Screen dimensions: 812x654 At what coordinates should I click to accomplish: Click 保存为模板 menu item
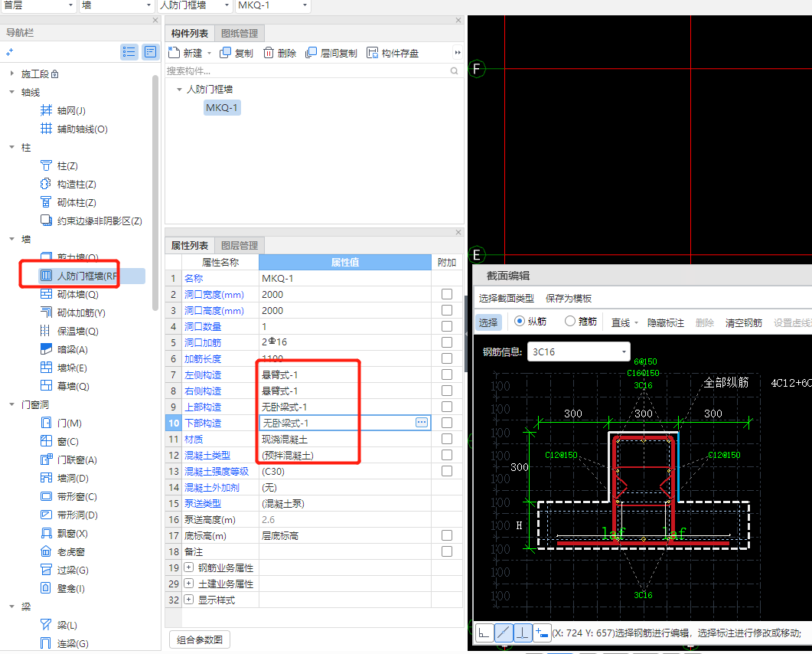569,299
